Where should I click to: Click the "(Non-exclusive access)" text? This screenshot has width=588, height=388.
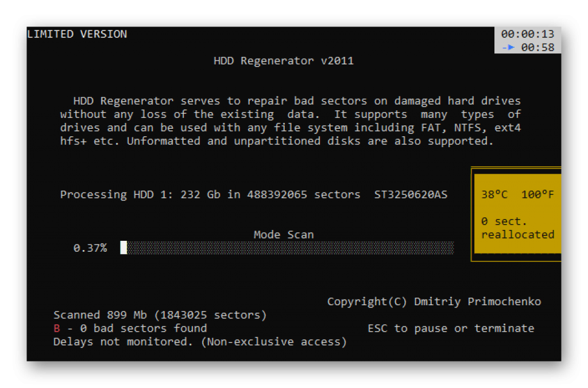pyautogui.click(x=274, y=342)
